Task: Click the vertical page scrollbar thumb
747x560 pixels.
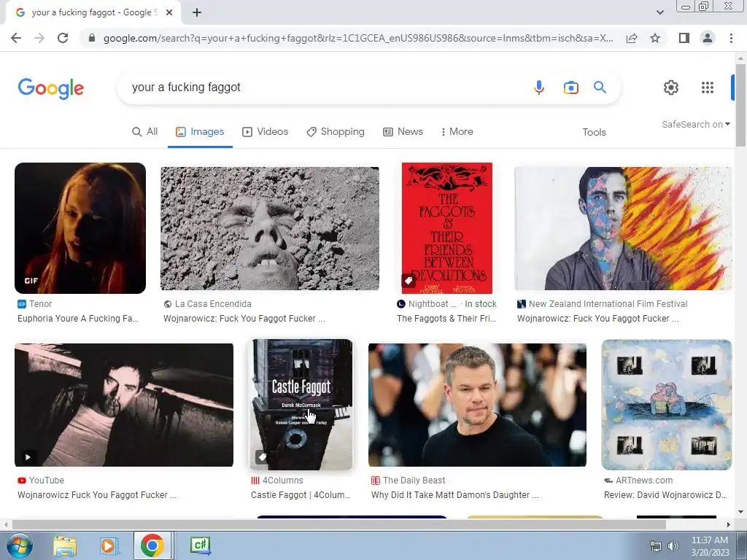Action: 740,105
